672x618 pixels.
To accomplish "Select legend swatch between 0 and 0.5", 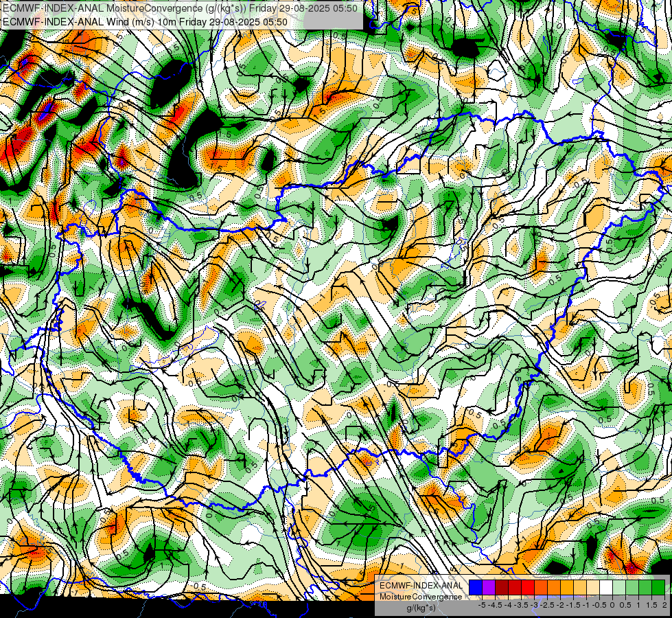I will pos(619,588).
